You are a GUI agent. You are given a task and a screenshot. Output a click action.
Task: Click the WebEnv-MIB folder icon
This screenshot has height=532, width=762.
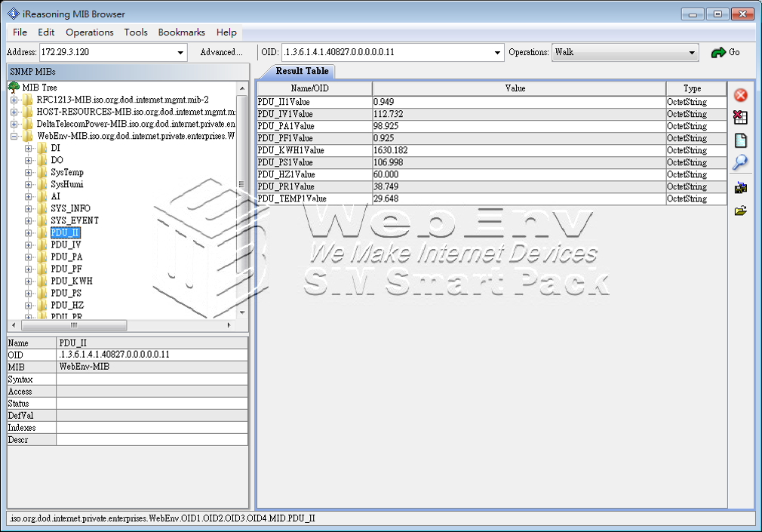pos(28,136)
